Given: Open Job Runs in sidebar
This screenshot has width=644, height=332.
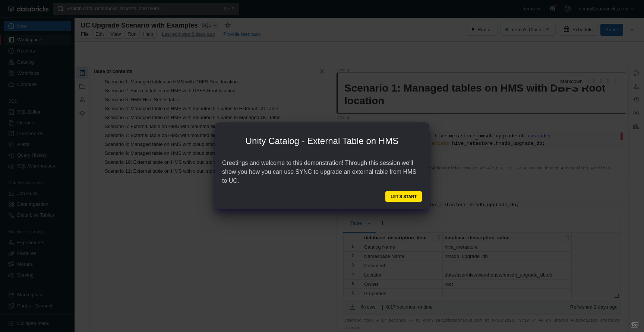Looking at the screenshot, I should pos(37,194).
